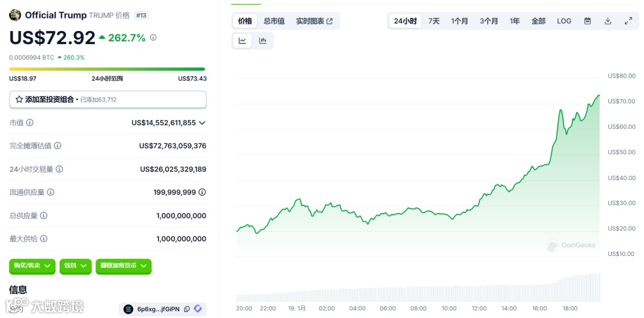Switch to the 总市值 tab
Image resolution: width=644 pixels, height=318 pixels.
[274, 21]
